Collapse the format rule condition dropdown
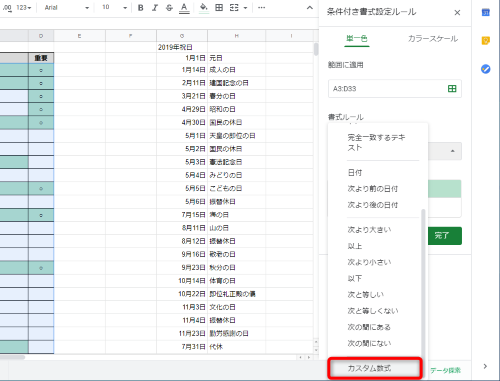This screenshot has height=381, width=500. coord(452,151)
